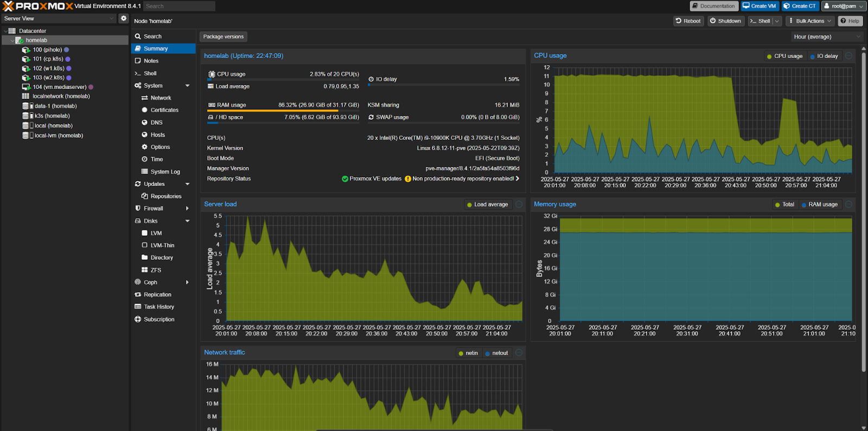Collapse the homelab node in tree
868x431 pixels.
(x=12, y=41)
